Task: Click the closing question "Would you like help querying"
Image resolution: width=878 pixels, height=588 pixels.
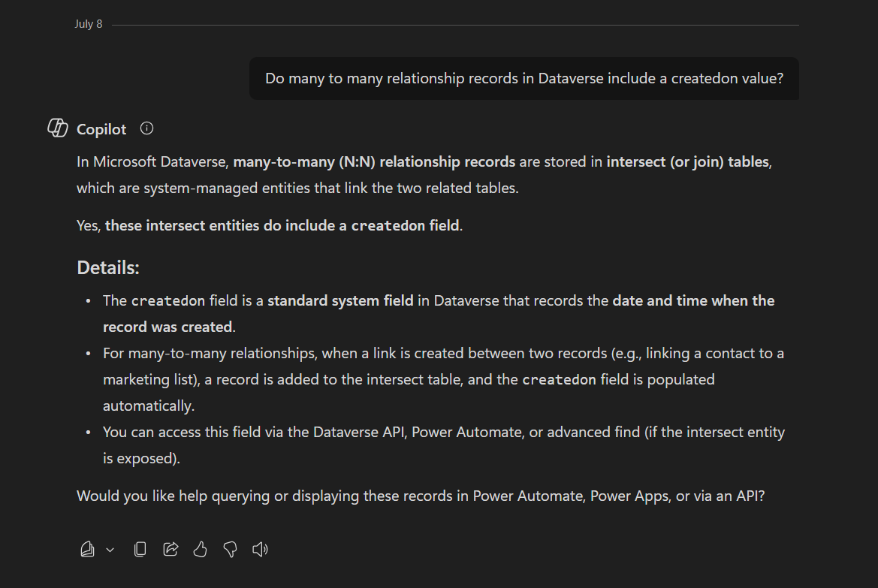Action: pos(421,496)
